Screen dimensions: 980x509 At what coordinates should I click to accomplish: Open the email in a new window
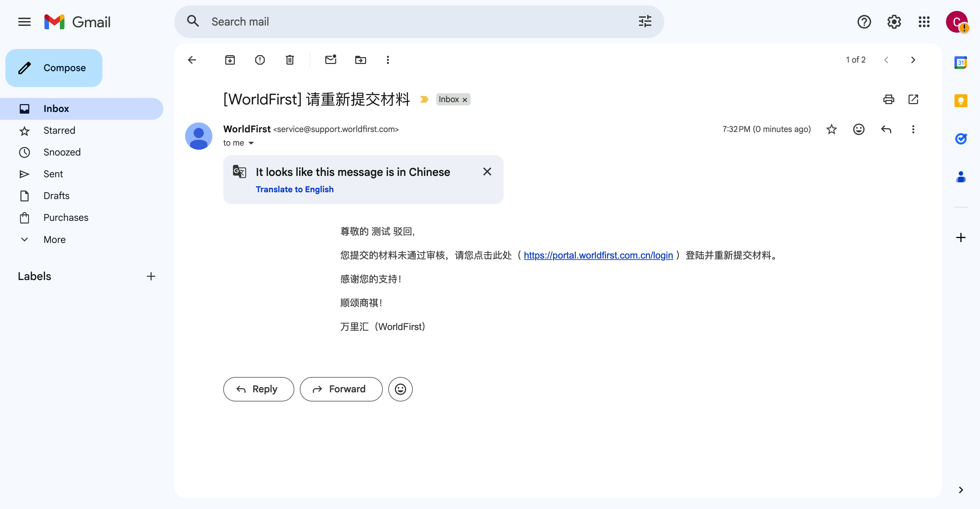tap(913, 99)
